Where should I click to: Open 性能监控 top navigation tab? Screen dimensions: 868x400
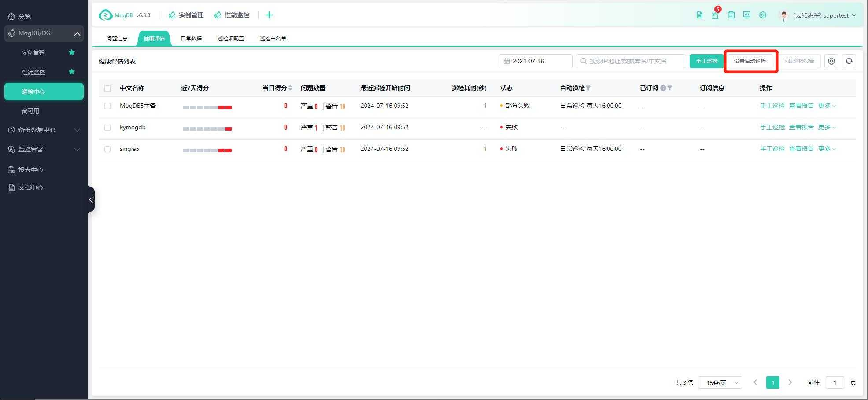tap(232, 15)
